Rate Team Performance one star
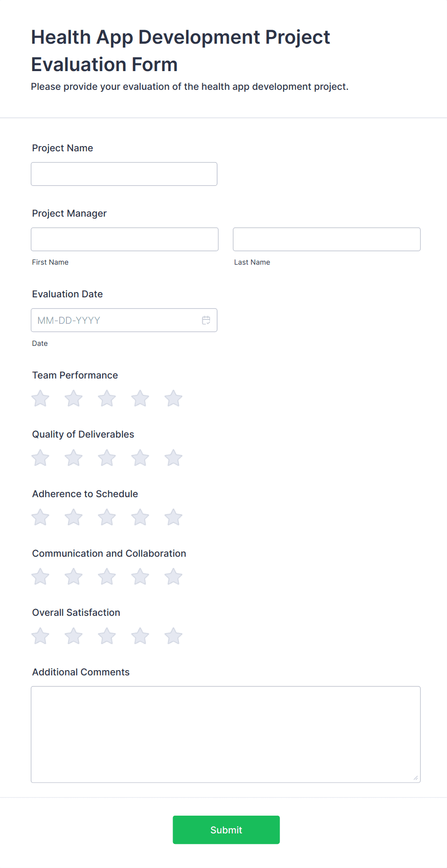 pyautogui.click(x=40, y=399)
